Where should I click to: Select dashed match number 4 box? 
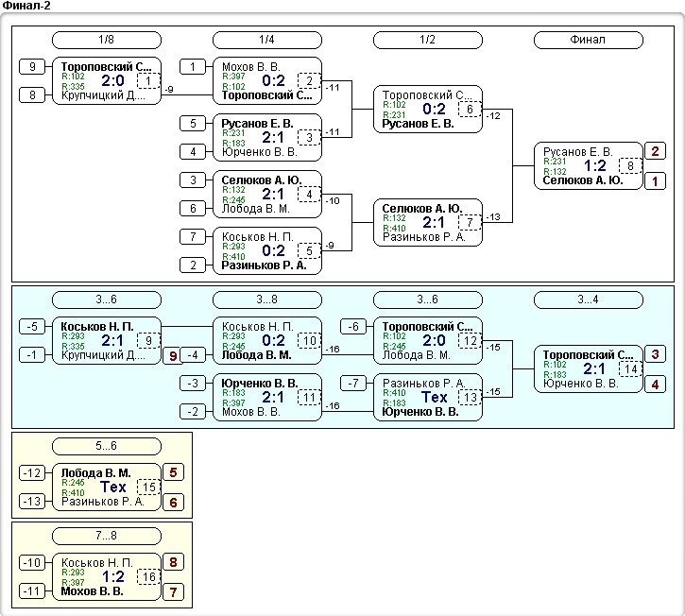(309, 195)
